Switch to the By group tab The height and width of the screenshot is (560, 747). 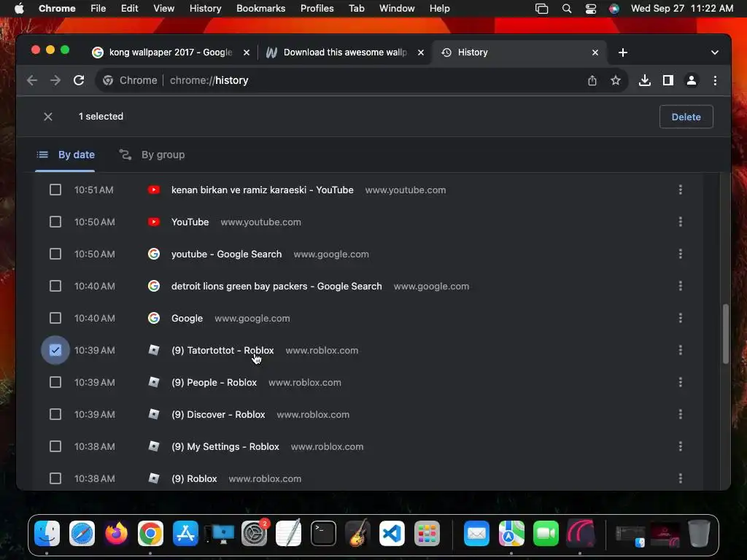(x=152, y=155)
